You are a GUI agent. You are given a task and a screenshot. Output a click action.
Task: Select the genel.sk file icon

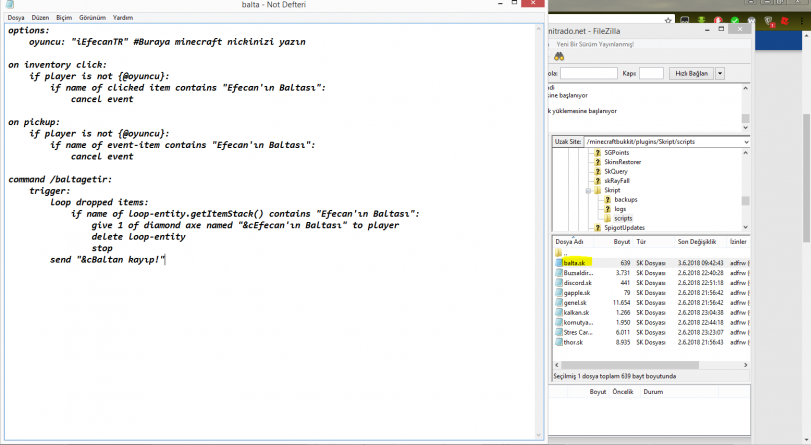(559, 303)
